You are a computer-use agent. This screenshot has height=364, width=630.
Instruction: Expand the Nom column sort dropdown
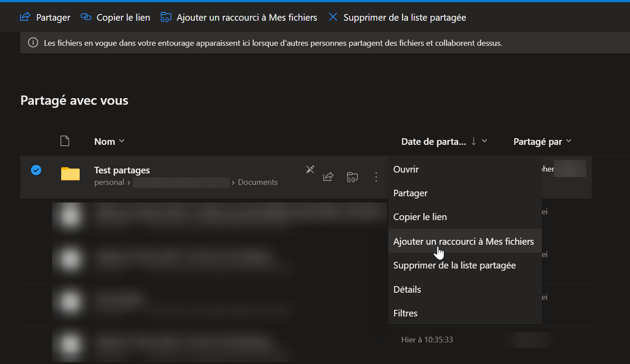point(122,141)
